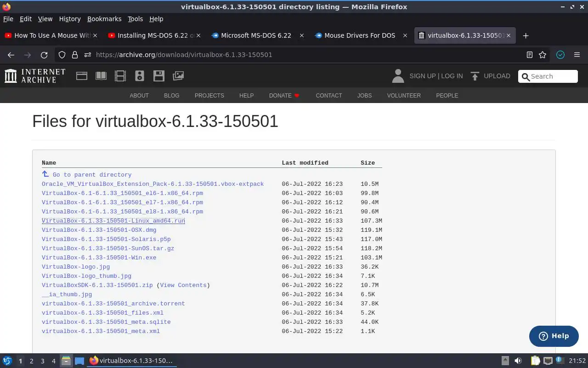Open the Software floppy disk icon
This screenshot has height=368, width=588.
coord(159,76)
